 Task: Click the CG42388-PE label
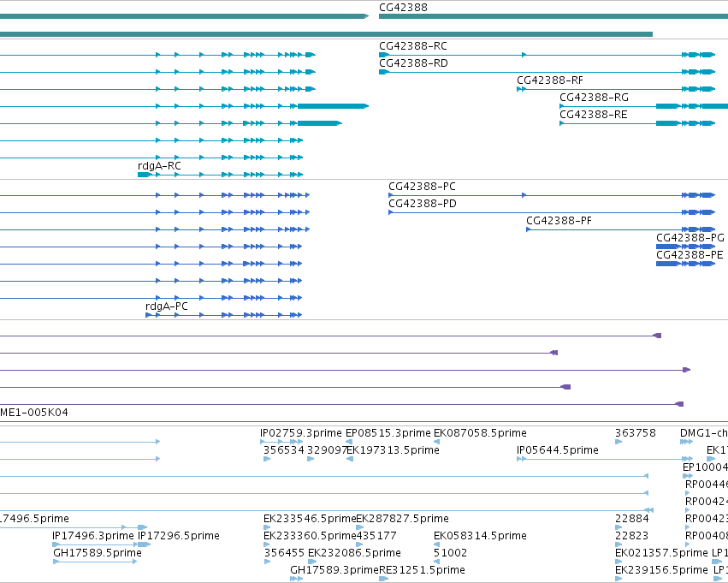(x=690, y=255)
